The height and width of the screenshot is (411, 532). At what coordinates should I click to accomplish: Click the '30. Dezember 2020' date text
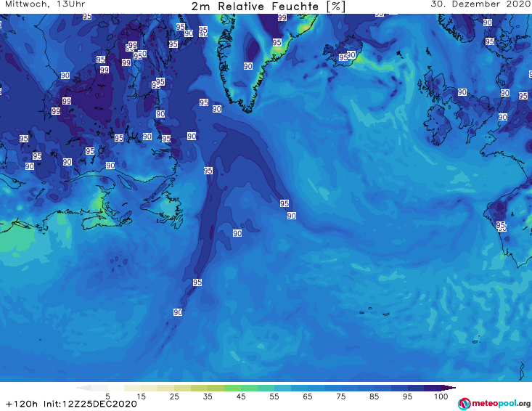pyautogui.click(x=480, y=4)
